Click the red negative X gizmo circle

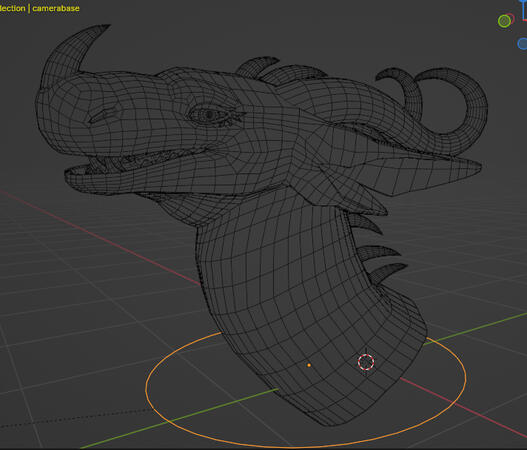tap(511, 18)
